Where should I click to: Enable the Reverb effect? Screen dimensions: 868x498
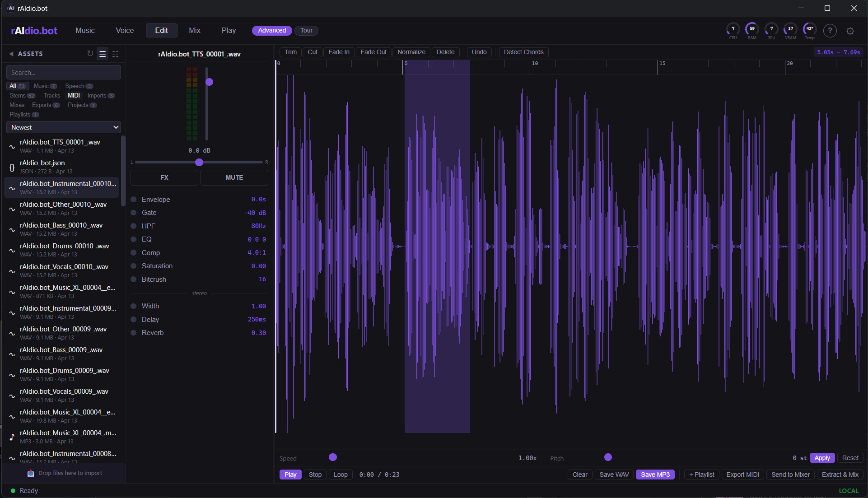point(134,333)
